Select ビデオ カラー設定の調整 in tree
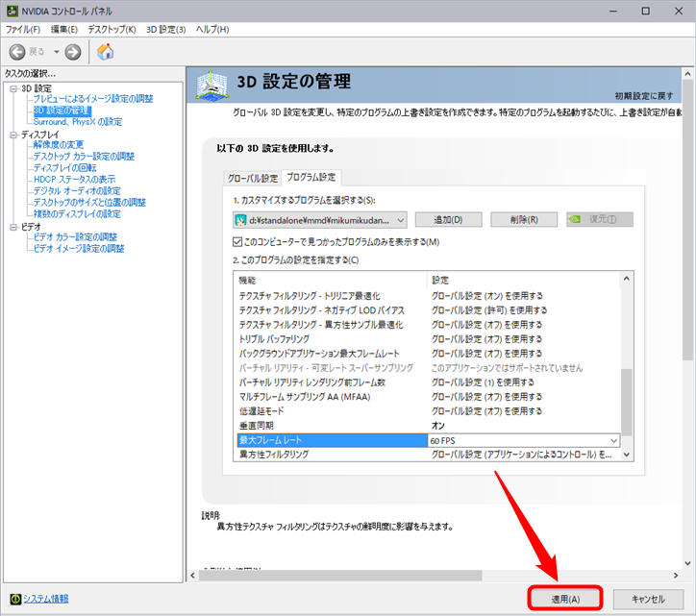 [x=75, y=237]
